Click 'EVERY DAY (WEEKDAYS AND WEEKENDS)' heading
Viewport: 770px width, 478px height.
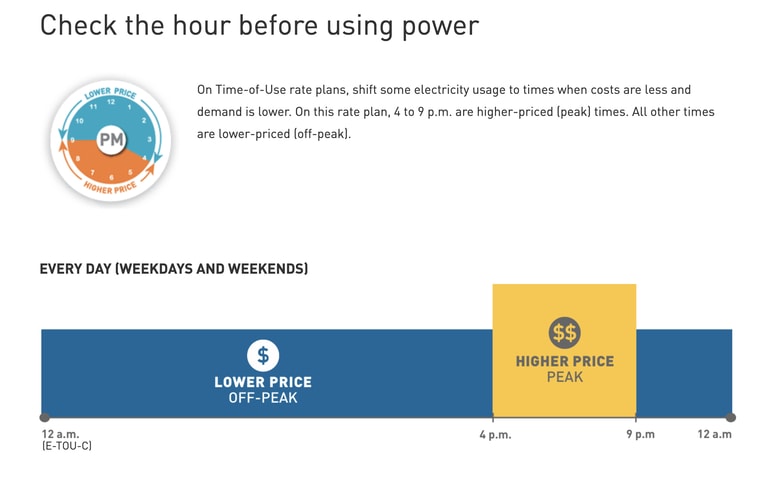tap(173, 269)
